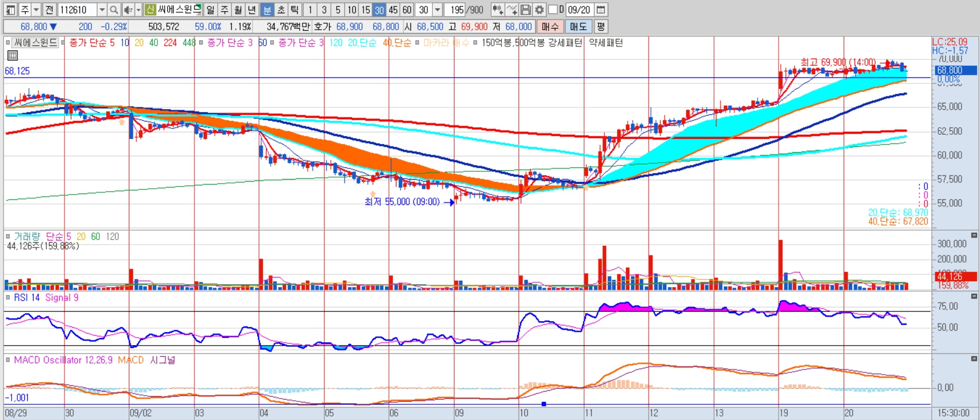980x420 pixels.
Task: Choose 45 minute interval button
Action: [x=393, y=10]
